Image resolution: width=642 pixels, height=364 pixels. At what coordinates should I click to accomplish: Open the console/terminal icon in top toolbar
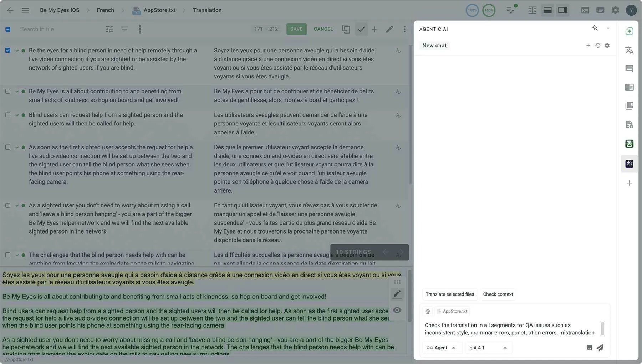click(x=585, y=10)
